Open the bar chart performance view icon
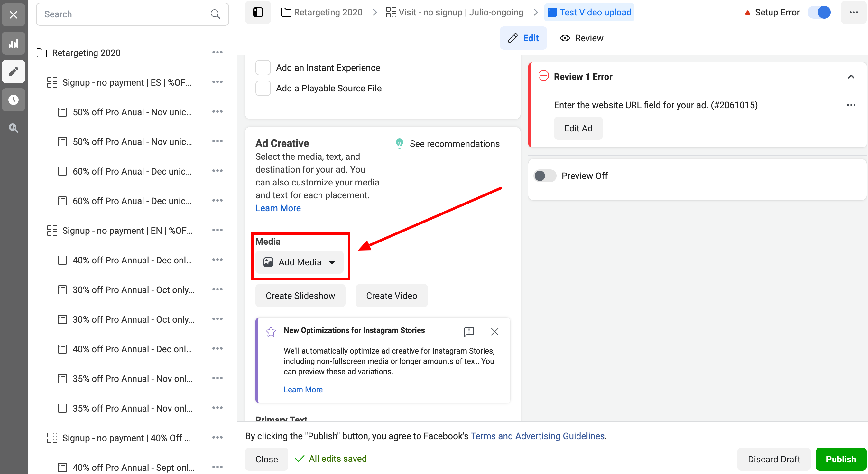This screenshot has height=474, width=868. pos(14,43)
